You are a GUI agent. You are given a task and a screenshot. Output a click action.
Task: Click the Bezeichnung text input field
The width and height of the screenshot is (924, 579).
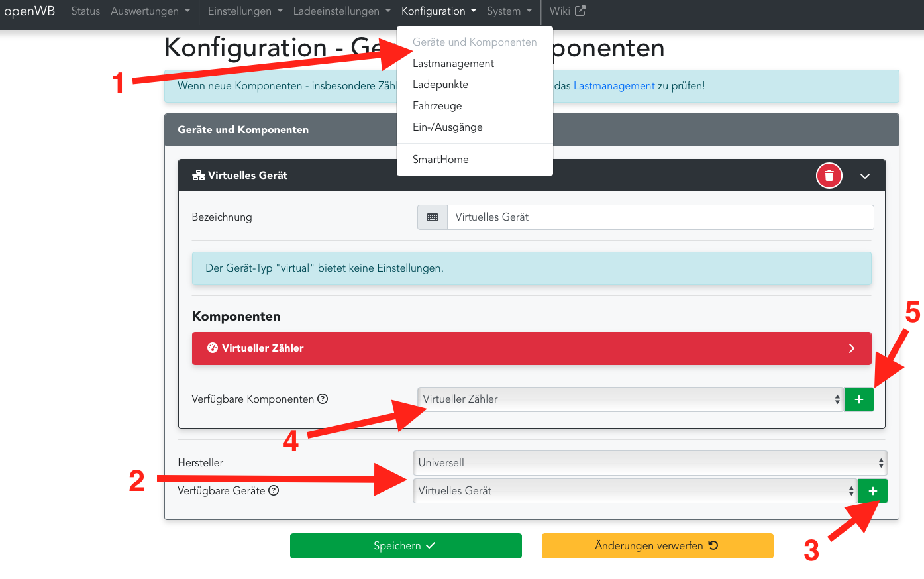(x=660, y=217)
